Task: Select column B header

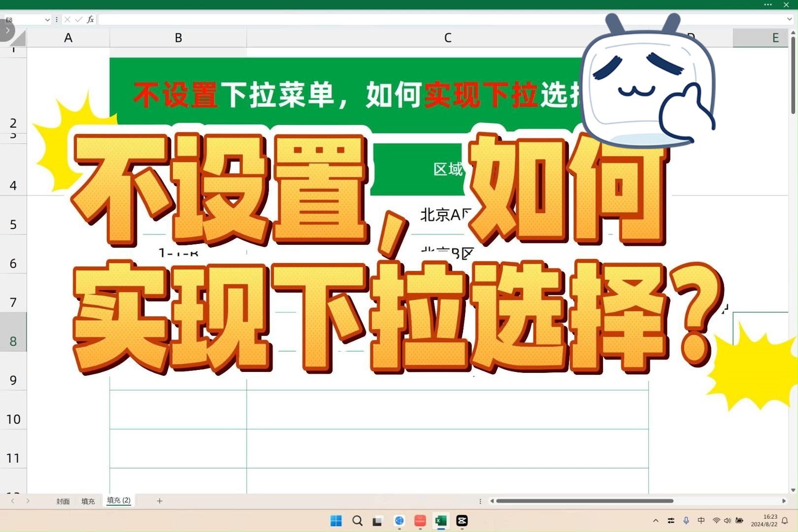Action: pyautogui.click(x=178, y=38)
